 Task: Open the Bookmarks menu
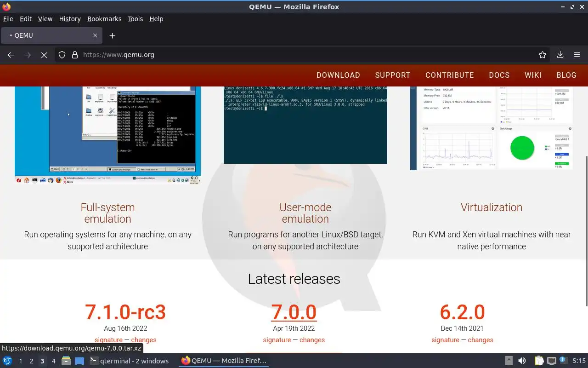click(104, 19)
